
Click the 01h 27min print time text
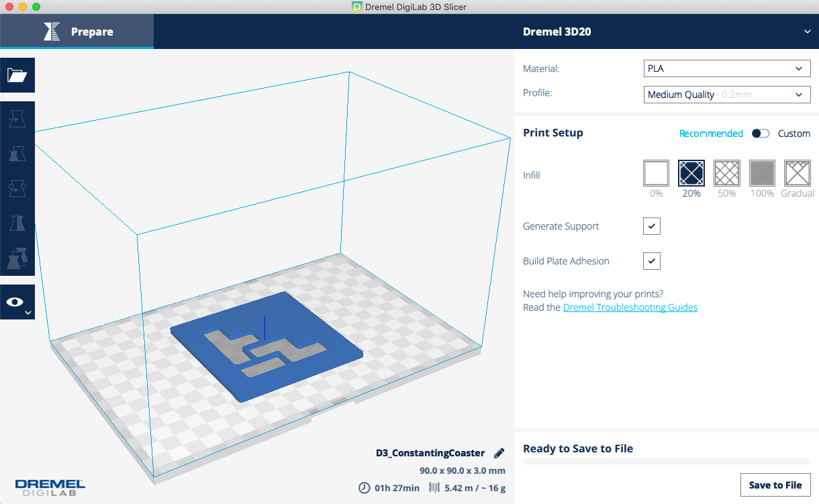point(397,488)
